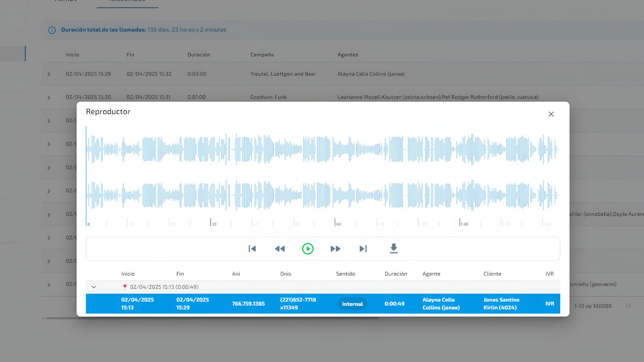
Task: Close the Reproductor dialog
Action: coord(551,114)
